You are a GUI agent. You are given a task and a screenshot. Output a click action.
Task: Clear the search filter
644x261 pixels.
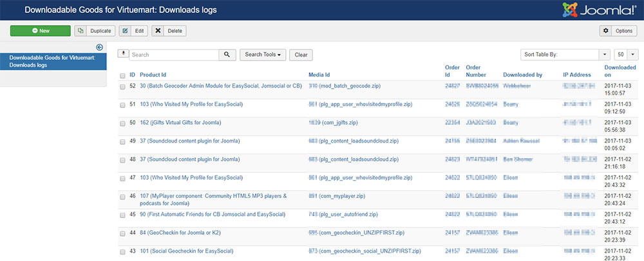click(301, 55)
